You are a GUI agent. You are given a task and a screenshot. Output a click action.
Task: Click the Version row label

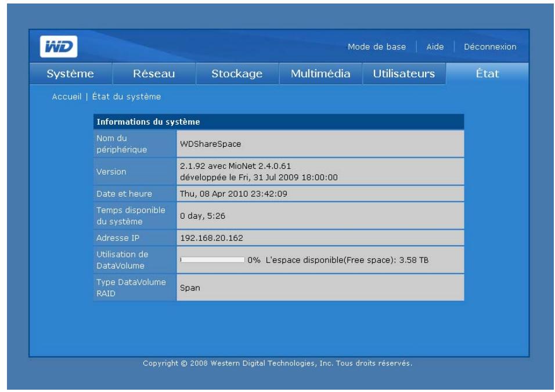111,172
